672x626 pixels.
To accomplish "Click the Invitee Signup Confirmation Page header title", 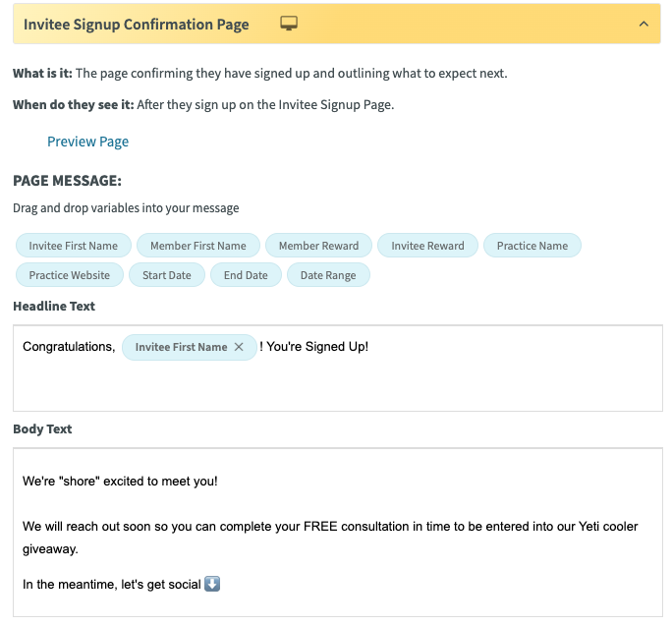I will (136, 24).
